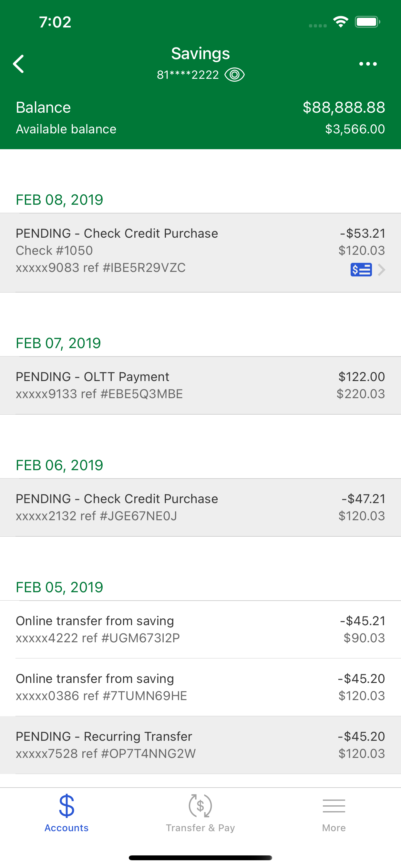View the check image icon for Check #1050
Image resolution: width=401 pixels, height=868 pixels.
(x=361, y=270)
